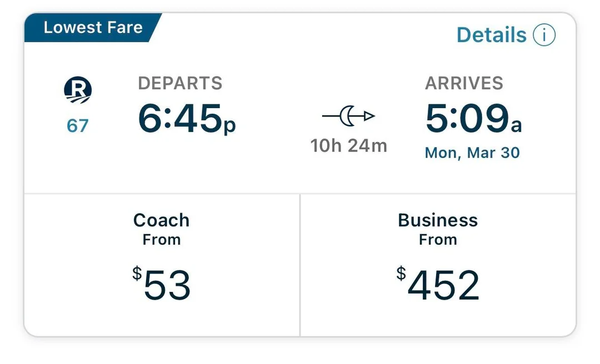Select train number 67
Viewport: 600px width, 364px height.
pyautogui.click(x=78, y=126)
